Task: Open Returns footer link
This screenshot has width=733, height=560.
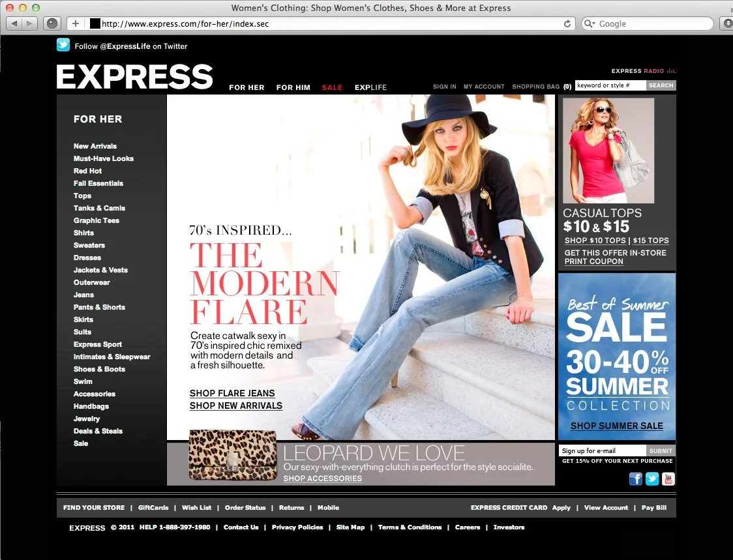Action: (292, 508)
